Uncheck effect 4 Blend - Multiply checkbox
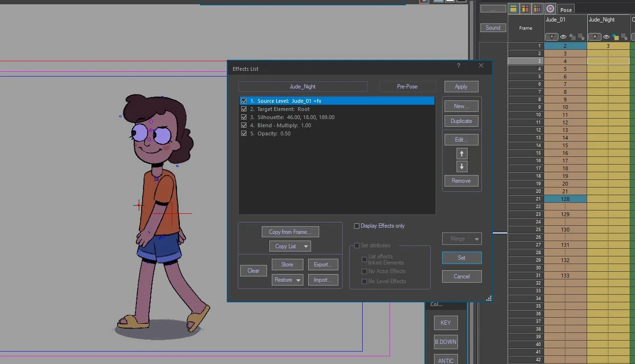Image resolution: width=635 pixels, height=364 pixels. [x=244, y=125]
